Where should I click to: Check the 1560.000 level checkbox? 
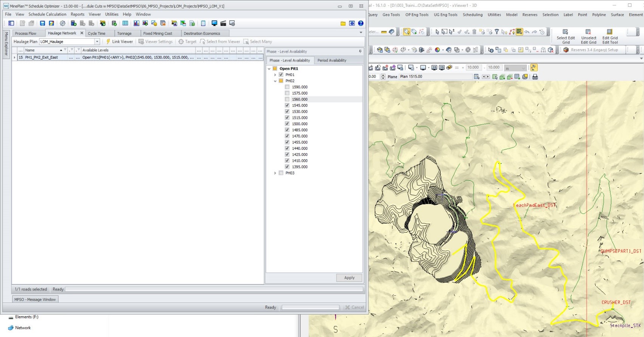point(287,99)
